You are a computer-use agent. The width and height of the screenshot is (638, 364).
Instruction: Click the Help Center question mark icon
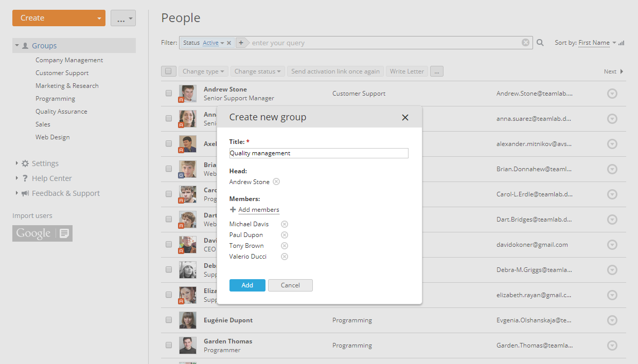(25, 178)
